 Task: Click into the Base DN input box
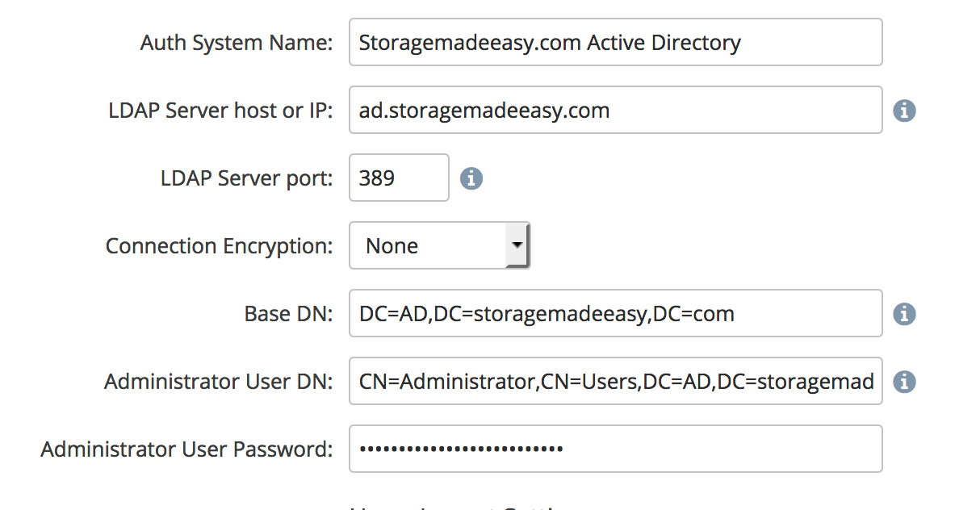coord(615,314)
